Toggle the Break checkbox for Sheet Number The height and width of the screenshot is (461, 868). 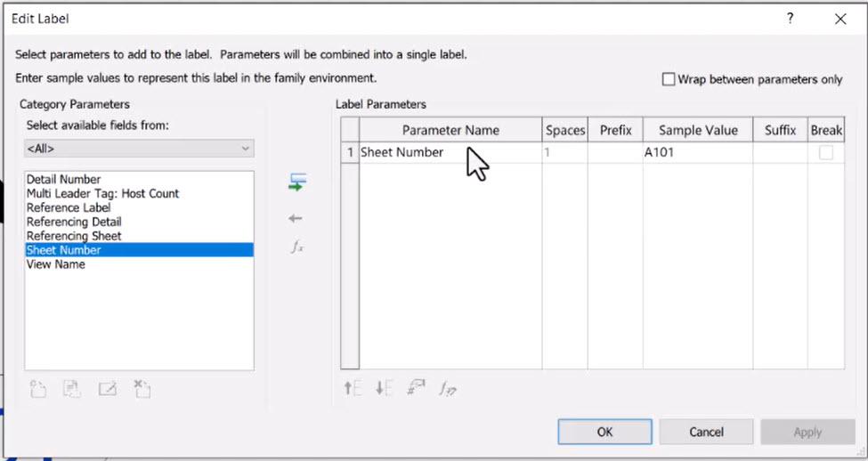825,152
